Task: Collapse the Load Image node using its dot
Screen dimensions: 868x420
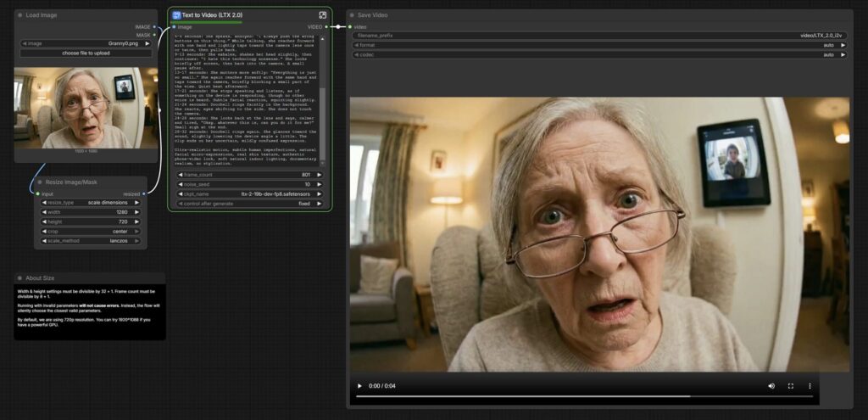Action: [20, 15]
